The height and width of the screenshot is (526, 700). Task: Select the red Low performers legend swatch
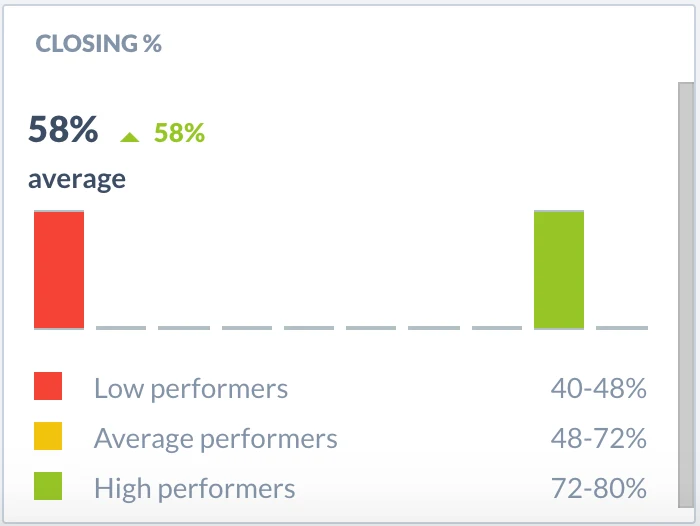click(x=48, y=386)
